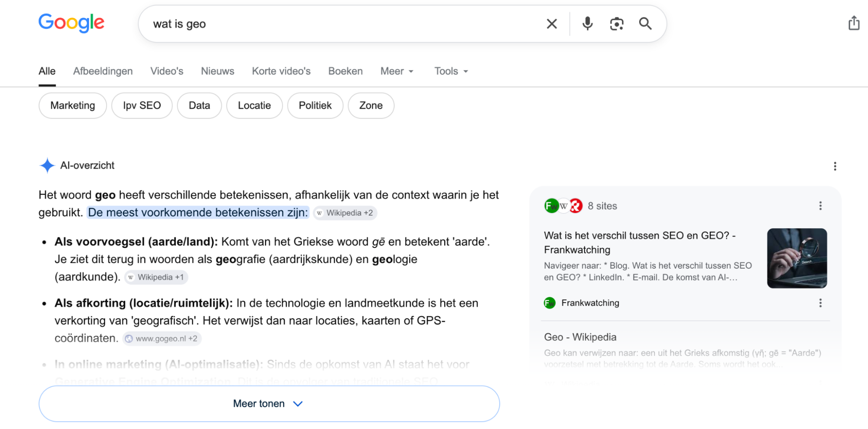Start voice search with the microphone icon
The height and width of the screenshot is (429, 868).
(x=587, y=23)
